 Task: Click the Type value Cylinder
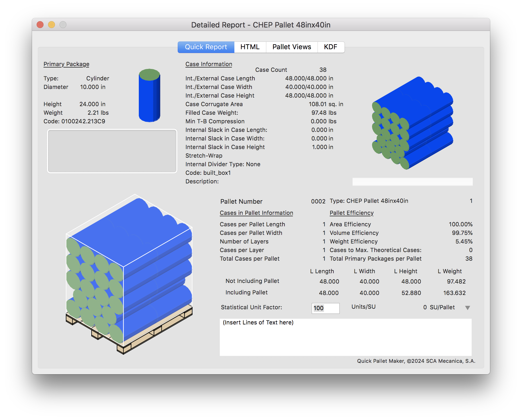tap(98, 78)
